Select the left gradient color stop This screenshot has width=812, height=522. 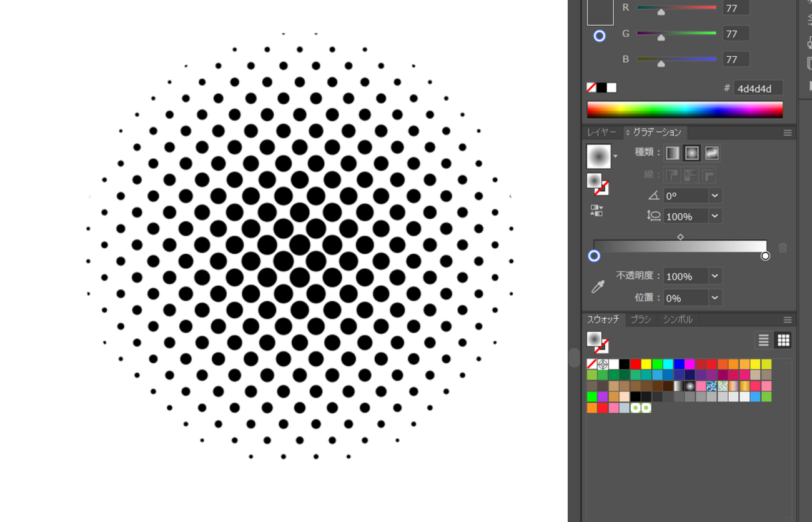click(594, 256)
